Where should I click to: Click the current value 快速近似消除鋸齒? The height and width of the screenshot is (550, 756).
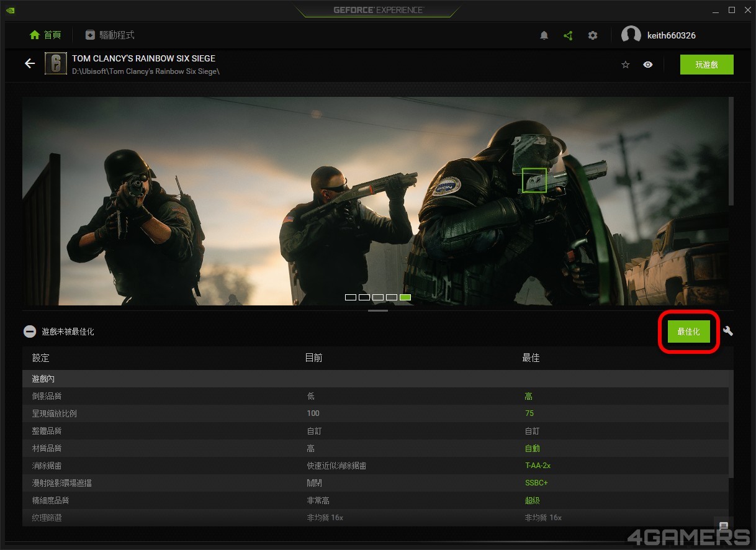pyautogui.click(x=336, y=466)
